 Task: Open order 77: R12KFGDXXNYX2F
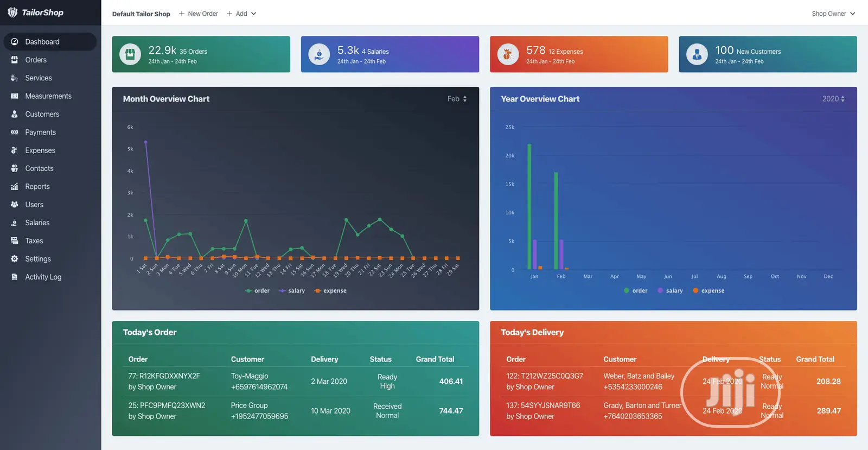pos(164,376)
